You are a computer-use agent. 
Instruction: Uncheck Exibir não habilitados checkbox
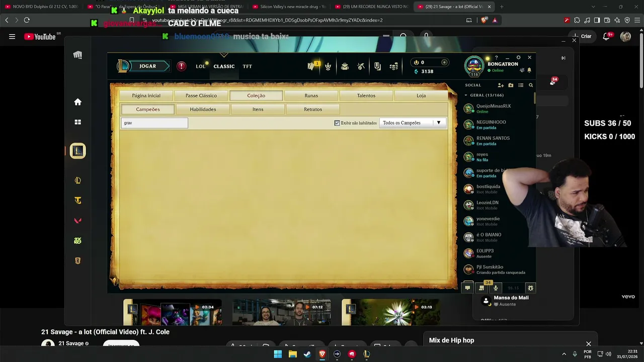coord(337,123)
